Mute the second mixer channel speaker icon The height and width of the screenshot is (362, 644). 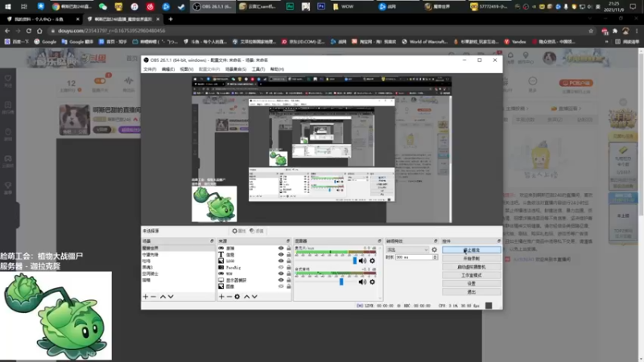point(362,282)
